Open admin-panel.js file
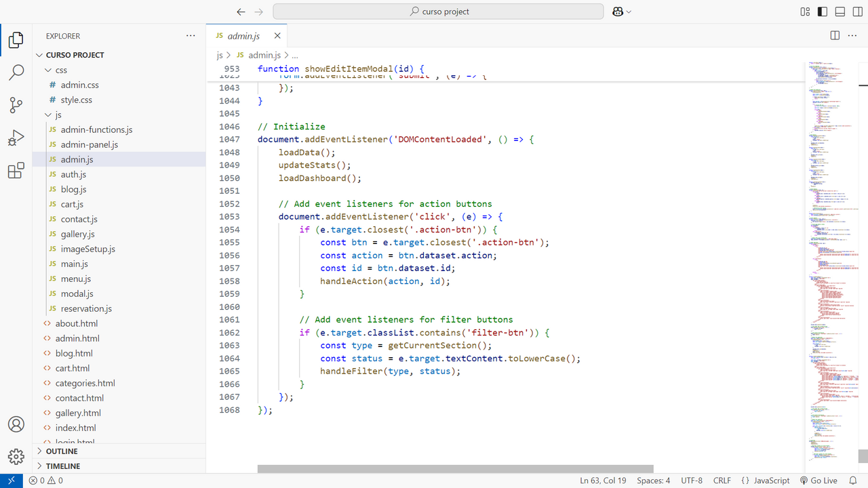The height and width of the screenshot is (488, 868). 119,144
